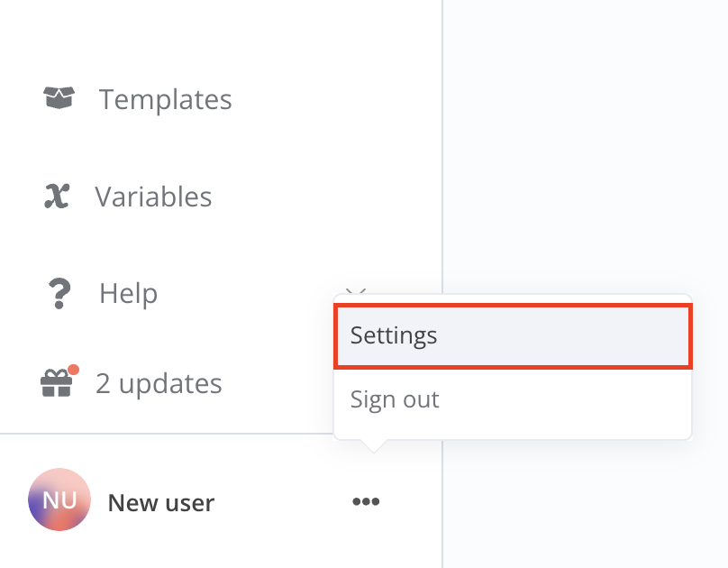Navigate to Templates
Image resolution: width=728 pixels, height=568 pixels.
[166, 99]
